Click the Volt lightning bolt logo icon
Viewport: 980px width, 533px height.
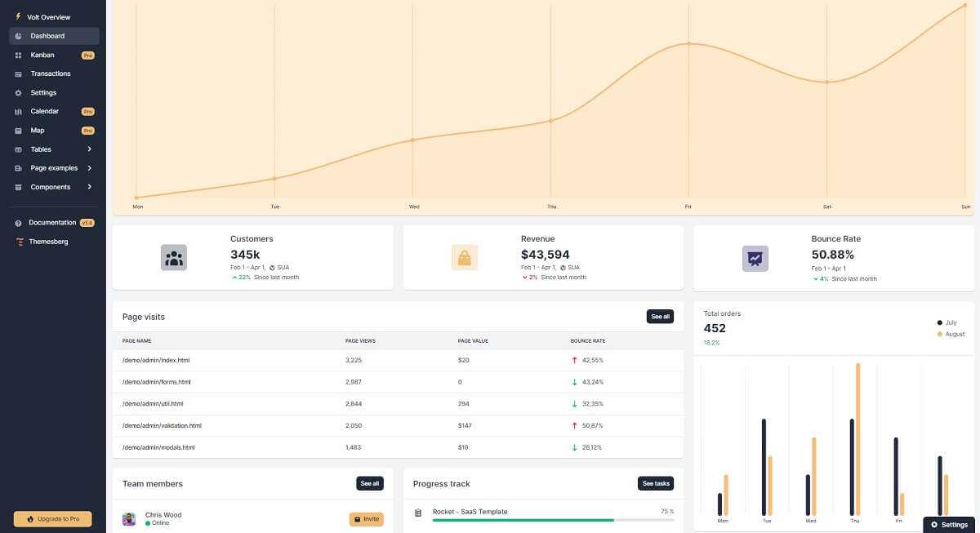18,16
